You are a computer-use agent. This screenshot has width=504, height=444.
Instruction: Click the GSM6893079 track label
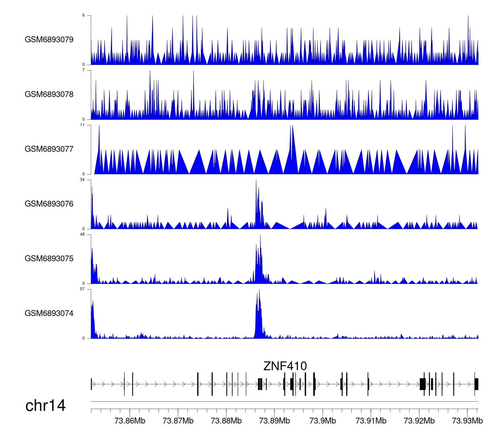49,40
